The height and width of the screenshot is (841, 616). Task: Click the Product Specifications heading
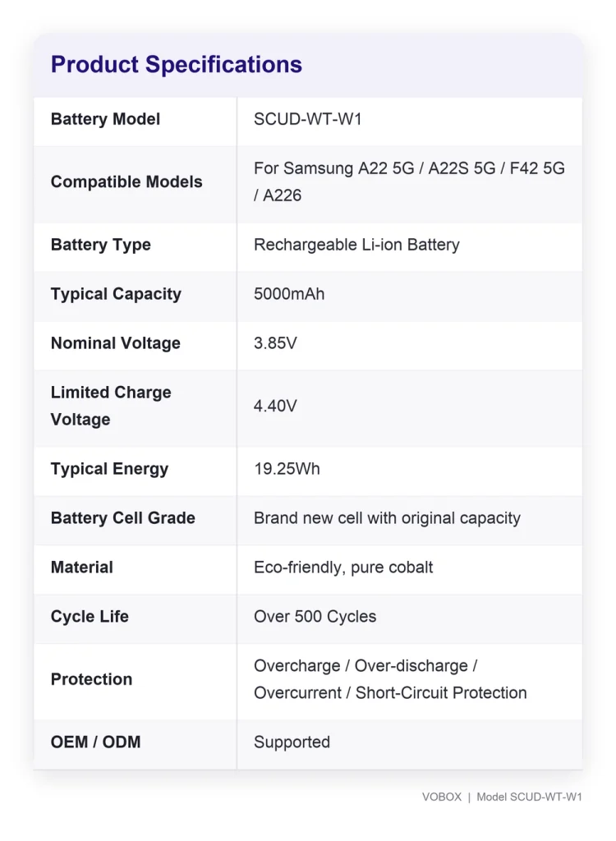click(176, 64)
